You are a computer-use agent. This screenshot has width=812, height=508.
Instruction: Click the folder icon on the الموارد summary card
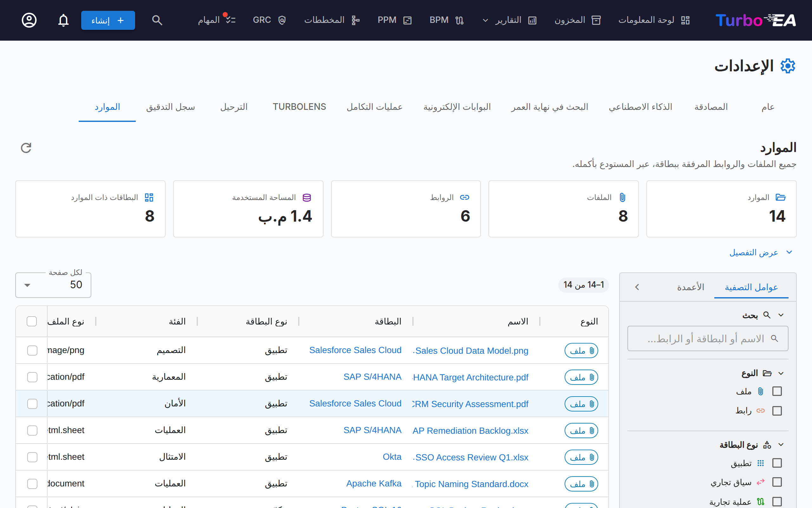781,197
